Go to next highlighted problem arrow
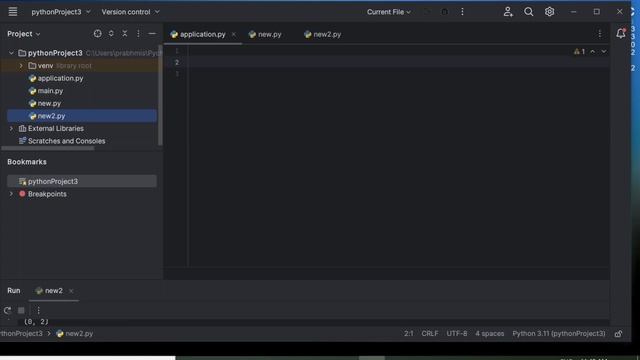 [604, 51]
